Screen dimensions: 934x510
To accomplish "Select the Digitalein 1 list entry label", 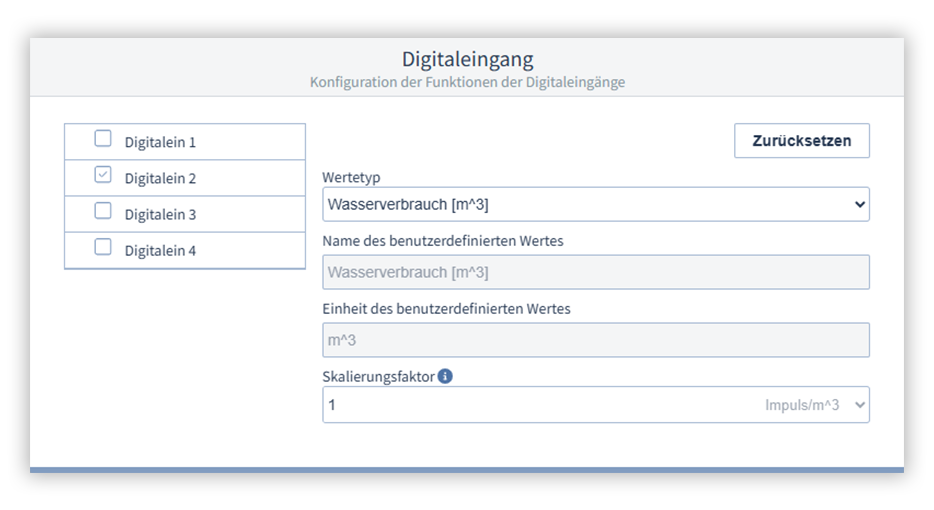I will (x=160, y=142).
